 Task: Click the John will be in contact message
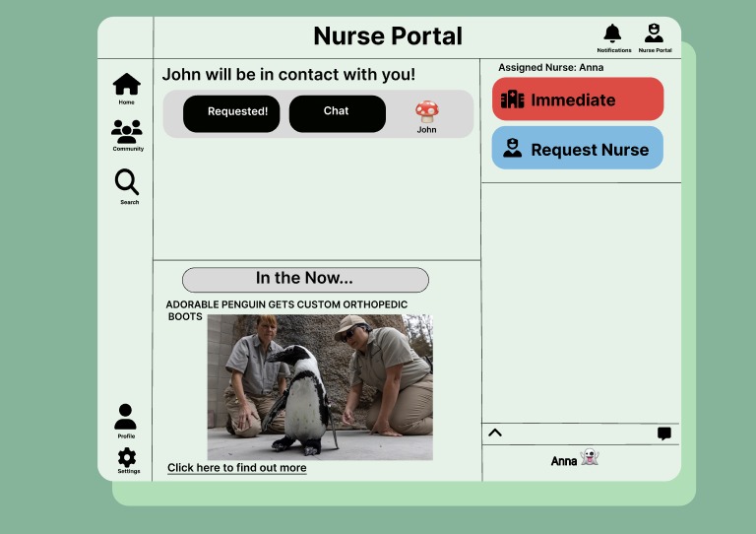288,75
